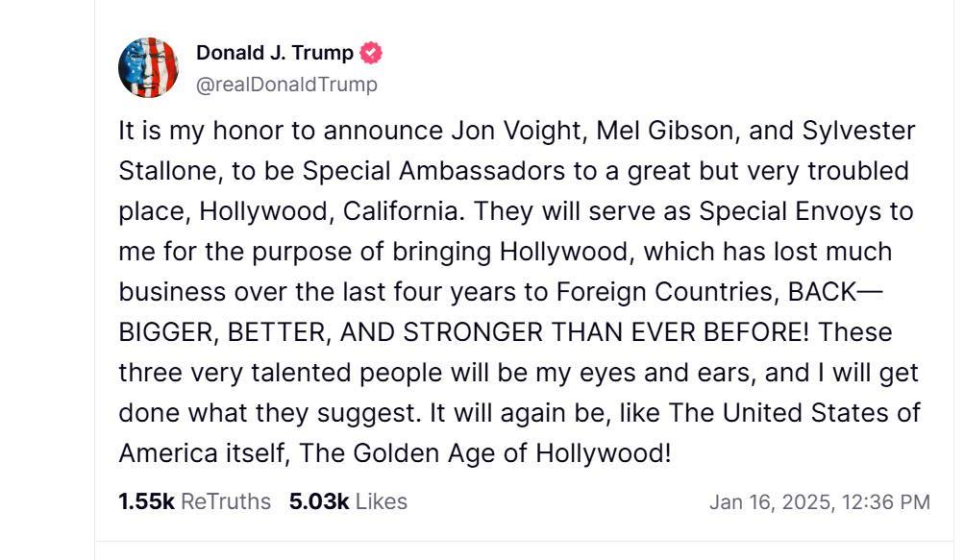
Task: Click the Likes label
Action: [382, 501]
